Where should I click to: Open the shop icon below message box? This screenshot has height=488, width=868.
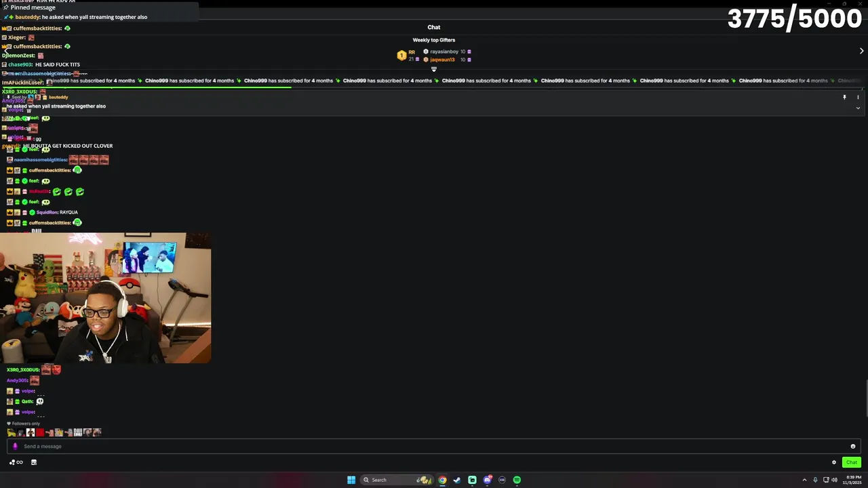[x=34, y=462]
